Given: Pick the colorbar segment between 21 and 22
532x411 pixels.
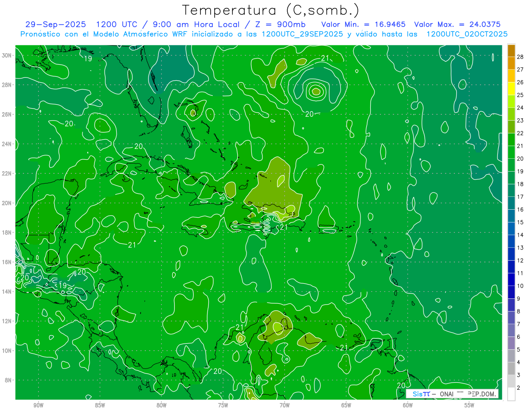Looking at the screenshot, I should [511, 139].
